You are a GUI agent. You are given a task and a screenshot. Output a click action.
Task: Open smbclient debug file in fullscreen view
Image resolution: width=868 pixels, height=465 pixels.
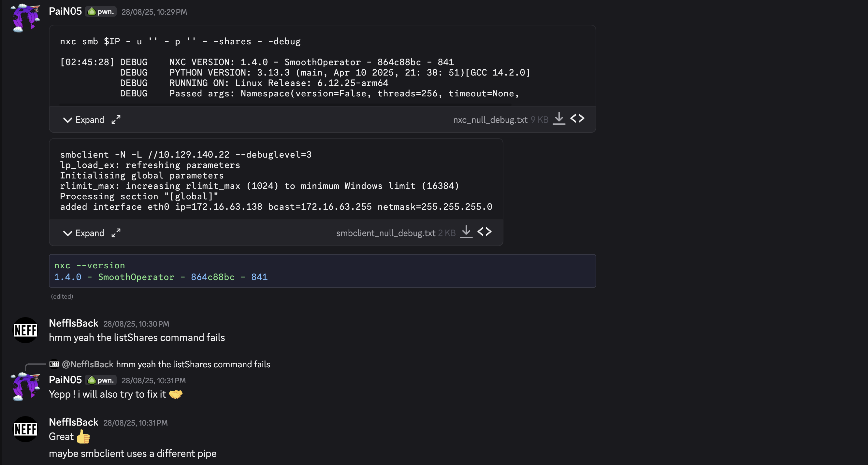tap(116, 233)
